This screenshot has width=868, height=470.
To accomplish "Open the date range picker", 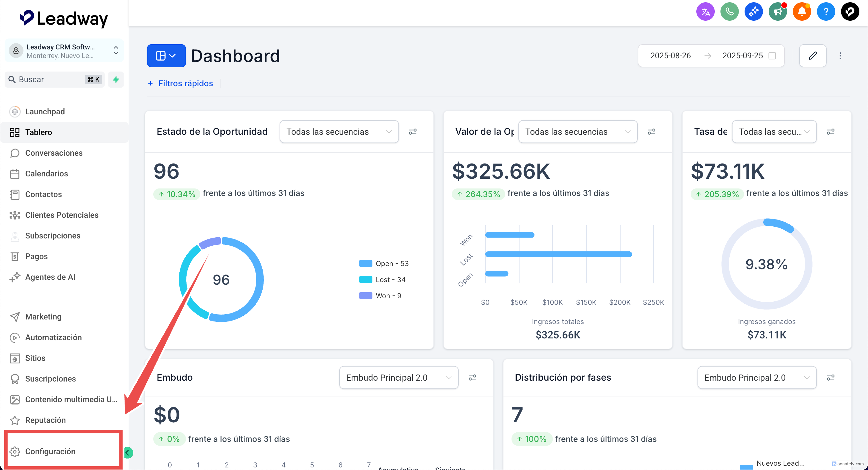I will (x=711, y=56).
